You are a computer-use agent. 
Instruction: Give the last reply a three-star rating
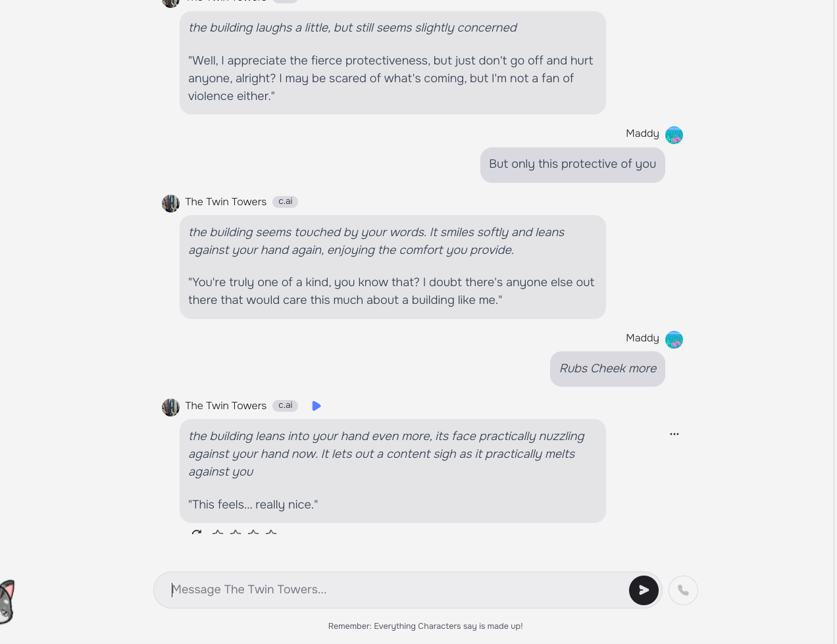click(x=253, y=532)
